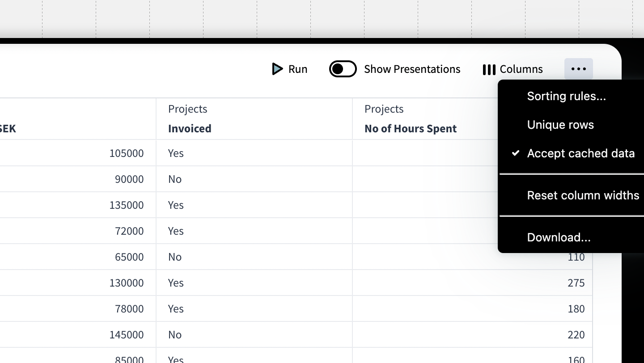Open Sorting rules from the menu
Image resolution: width=644 pixels, height=363 pixels.
click(566, 96)
